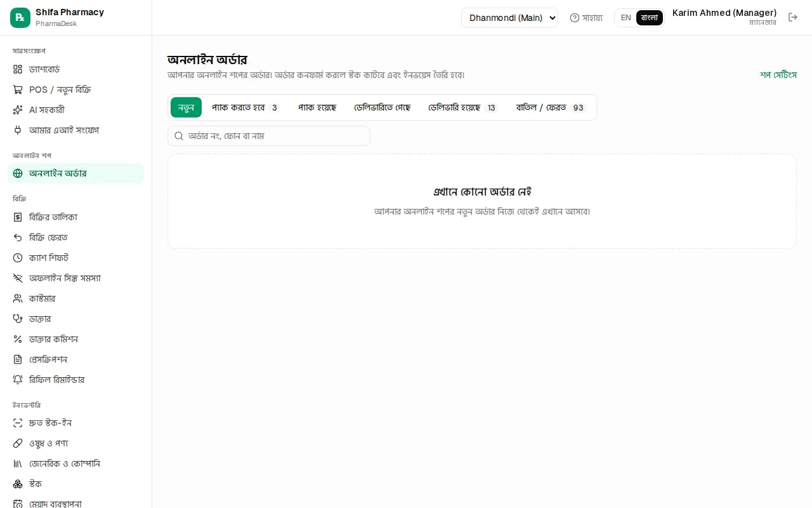Click the বিক্রি ফেরত return arrow icon
Viewport: 812px width, 508px height.
[18, 237]
